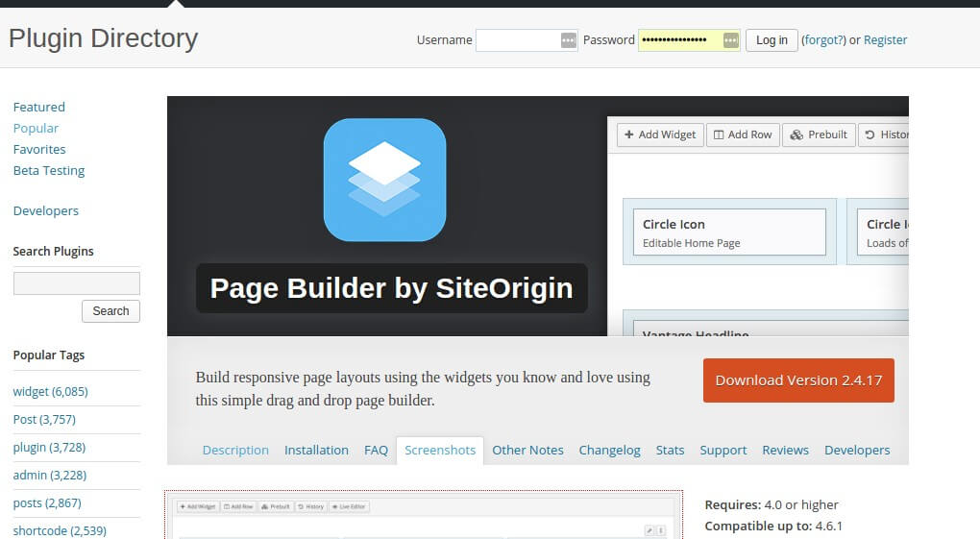
Task: Open Developers link in the sidebar
Action: (45, 210)
